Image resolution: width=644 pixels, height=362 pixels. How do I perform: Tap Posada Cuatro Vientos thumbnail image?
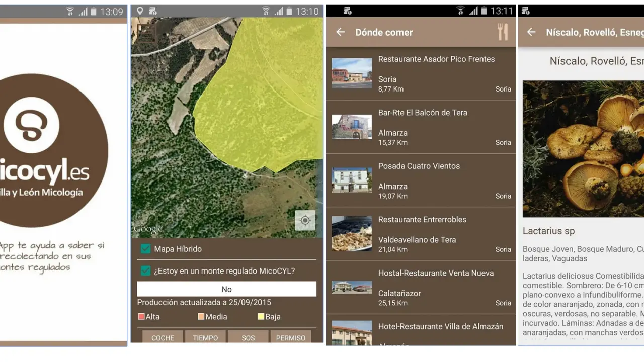point(352,180)
